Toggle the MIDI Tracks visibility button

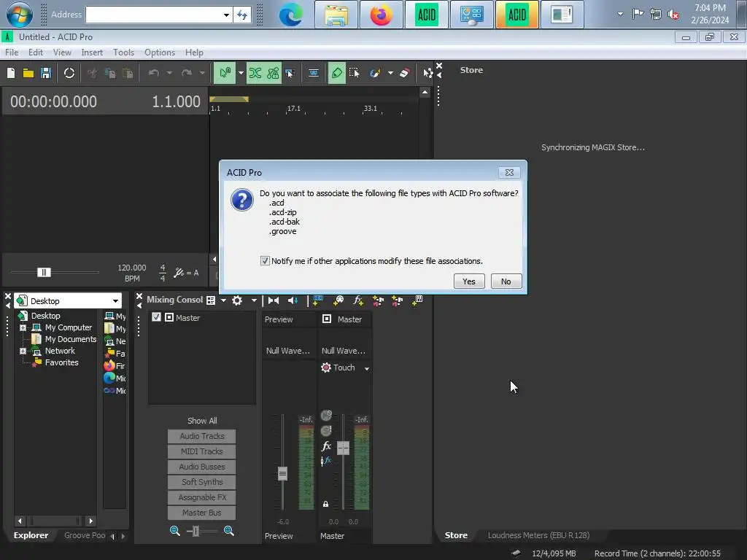[x=201, y=451]
